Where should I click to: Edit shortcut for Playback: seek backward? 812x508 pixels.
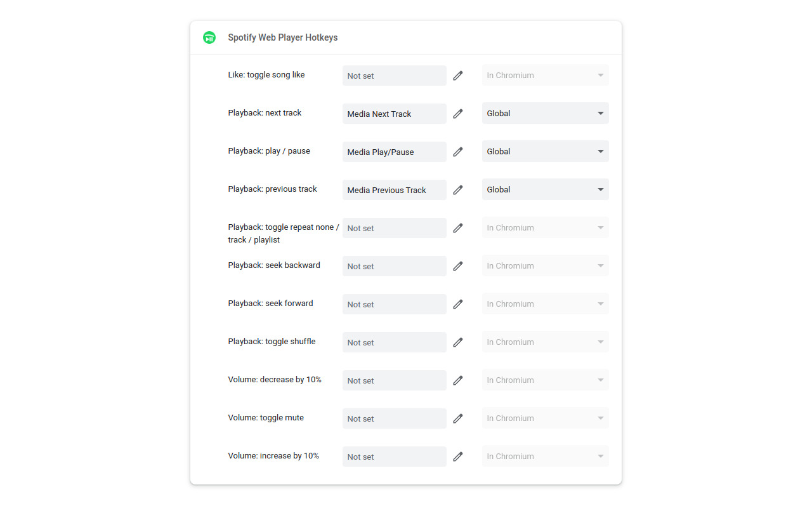[x=458, y=266]
